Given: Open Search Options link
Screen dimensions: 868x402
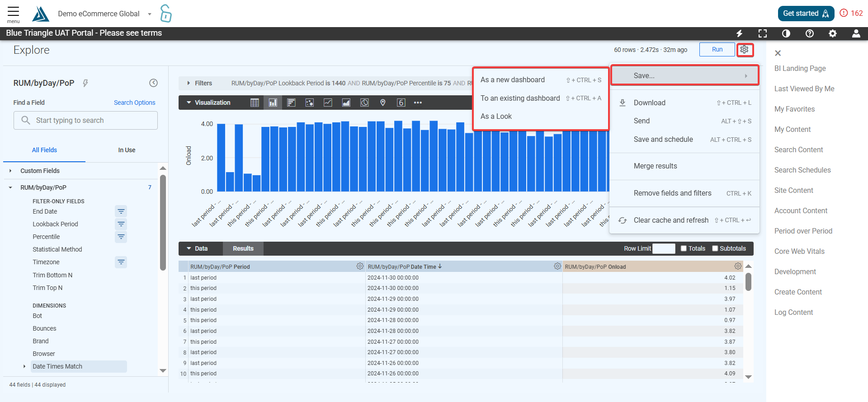Looking at the screenshot, I should tap(135, 103).
